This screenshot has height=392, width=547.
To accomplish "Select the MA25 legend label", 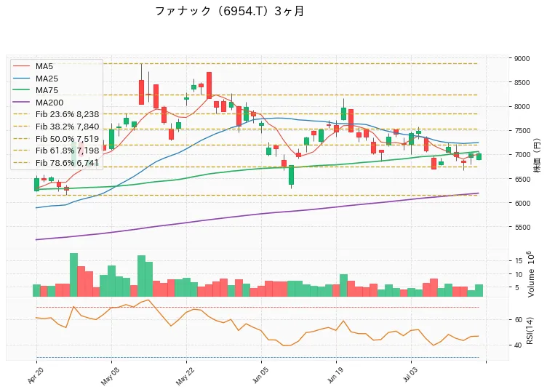I will [x=47, y=79].
